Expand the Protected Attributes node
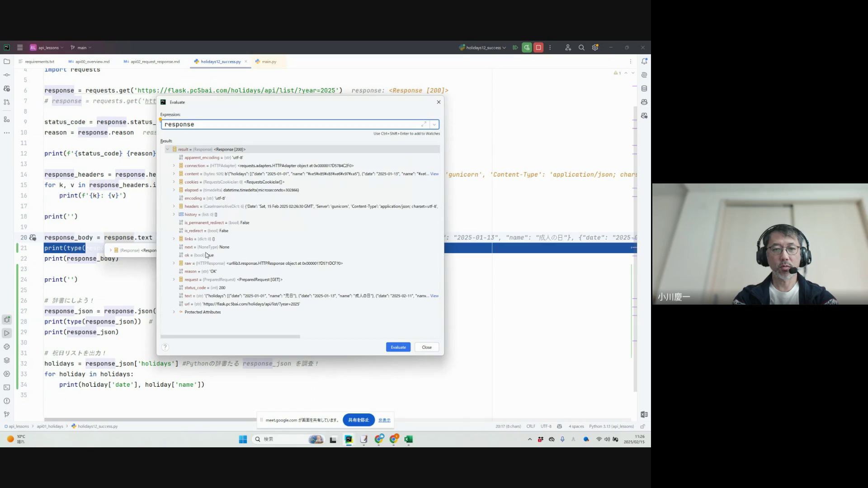The width and height of the screenshot is (868, 488). [x=174, y=312]
